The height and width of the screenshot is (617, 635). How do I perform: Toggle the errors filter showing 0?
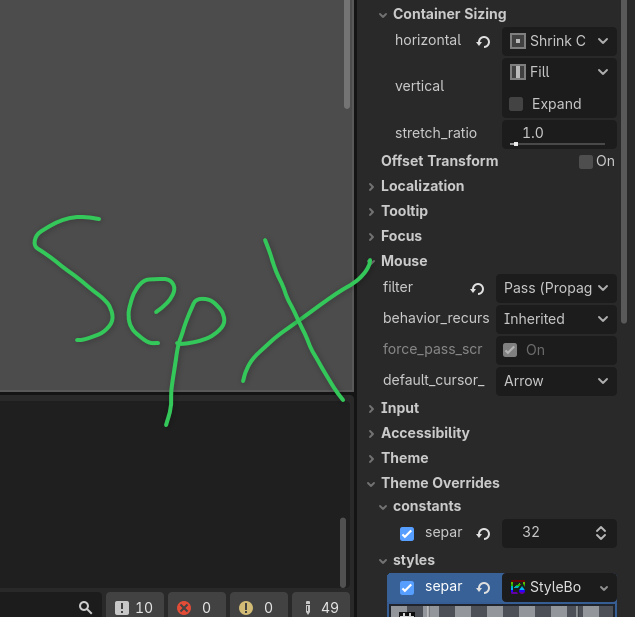[x=196, y=607]
